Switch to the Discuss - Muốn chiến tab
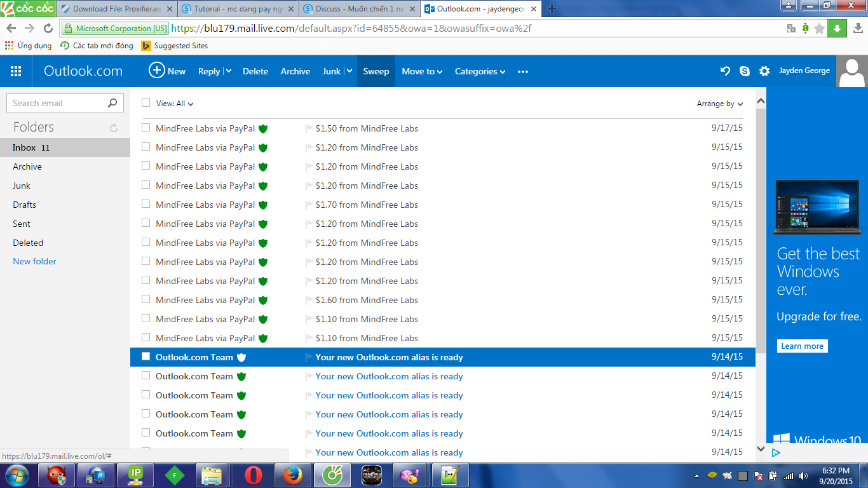The height and width of the screenshot is (488, 868). [359, 9]
